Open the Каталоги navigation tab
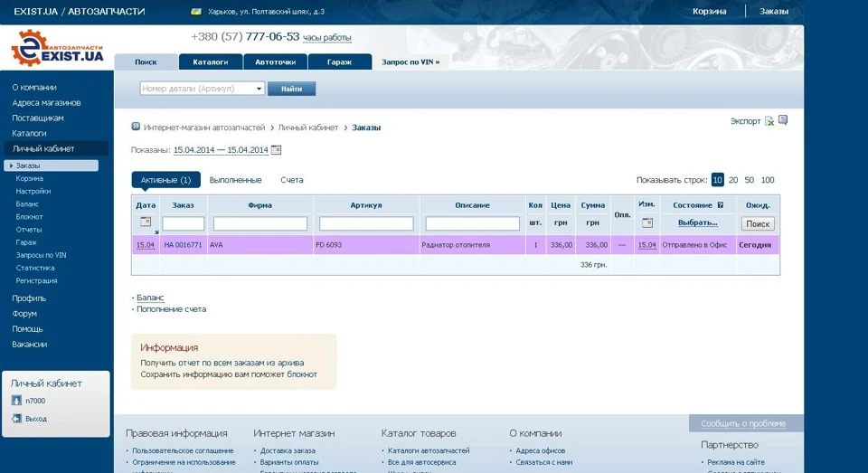The width and height of the screenshot is (868, 473). (x=211, y=62)
